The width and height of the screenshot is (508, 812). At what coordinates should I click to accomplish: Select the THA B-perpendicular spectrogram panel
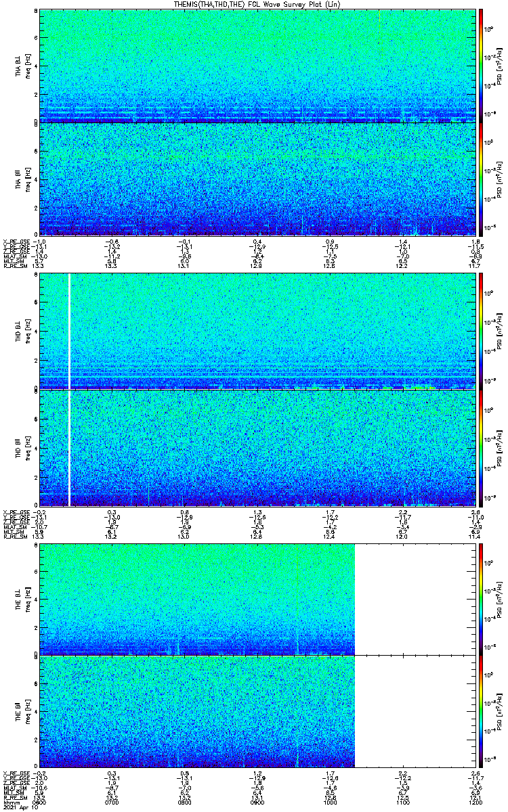258,66
